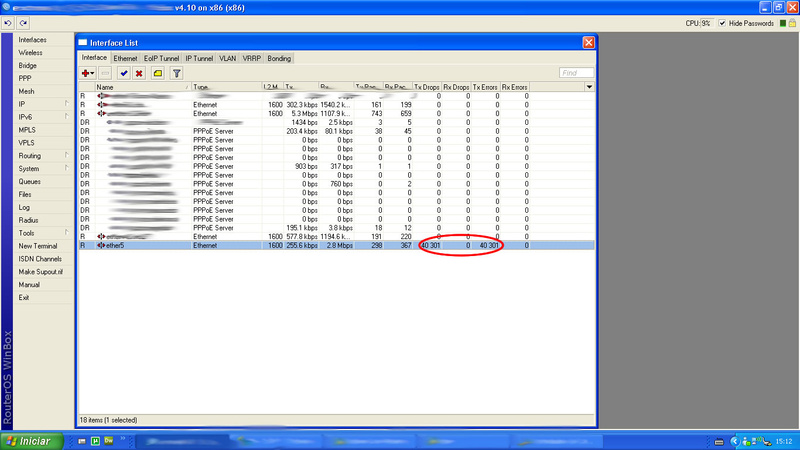Screen dimensions: 800x450
Task: Click the 203.4 kbps Tx value
Action: pos(302,131)
